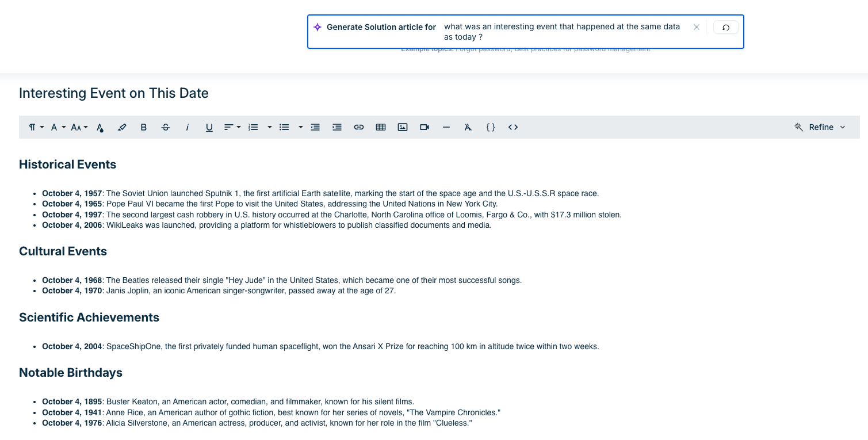Insert code block with curly braces icon

pyautogui.click(x=491, y=127)
